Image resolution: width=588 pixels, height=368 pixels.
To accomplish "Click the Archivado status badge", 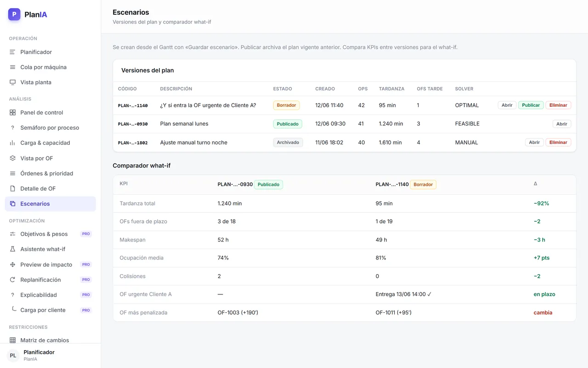I will 288,143.
